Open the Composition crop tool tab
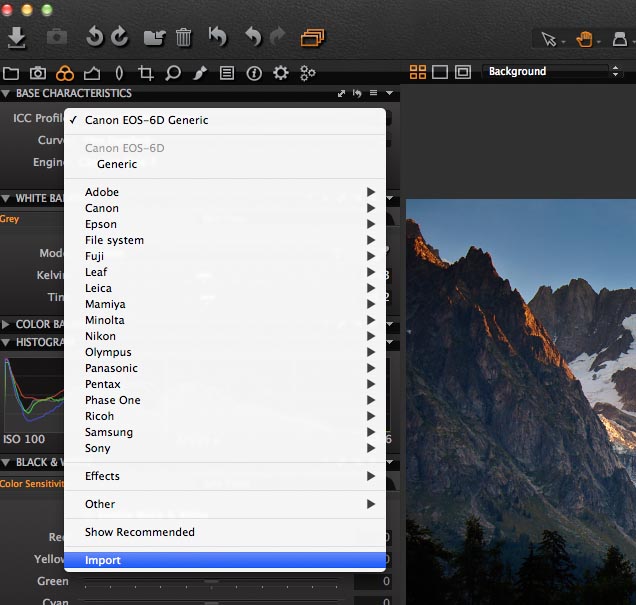This screenshot has width=636, height=605. pyautogui.click(x=146, y=73)
